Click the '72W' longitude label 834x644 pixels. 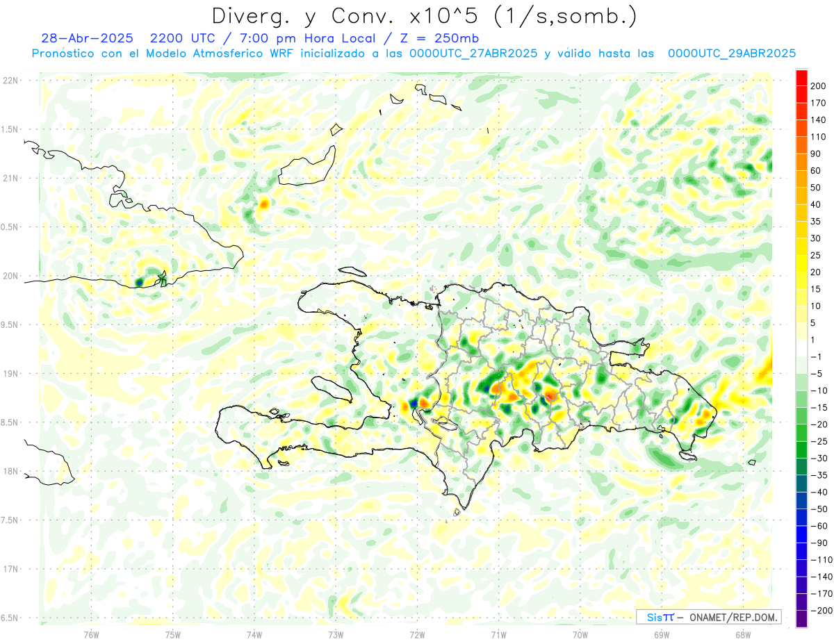(417, 634)
